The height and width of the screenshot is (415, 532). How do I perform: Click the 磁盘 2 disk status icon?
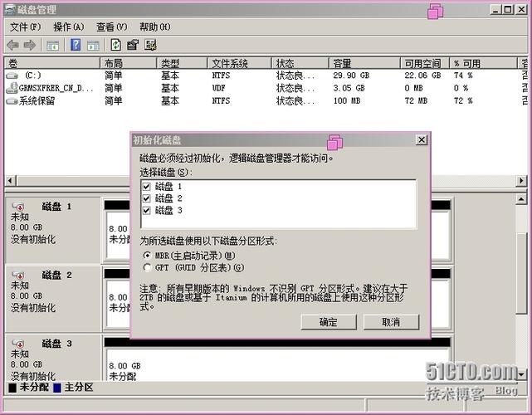coord(17,275)
